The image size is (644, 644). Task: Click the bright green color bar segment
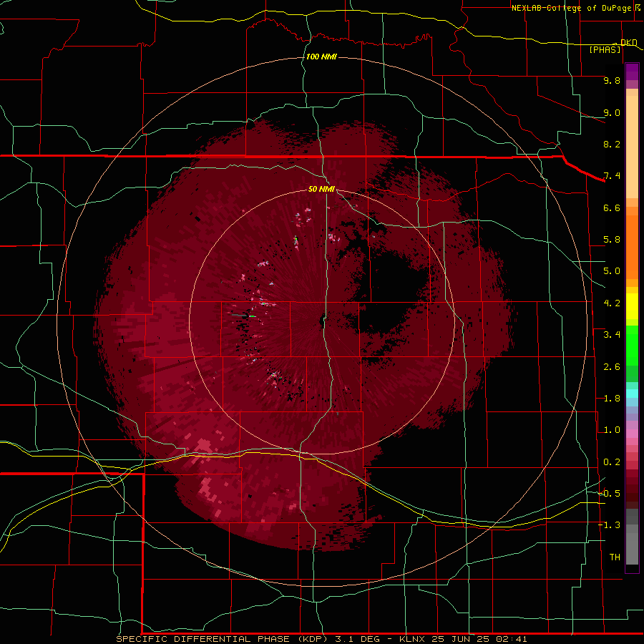click(632, 345)
